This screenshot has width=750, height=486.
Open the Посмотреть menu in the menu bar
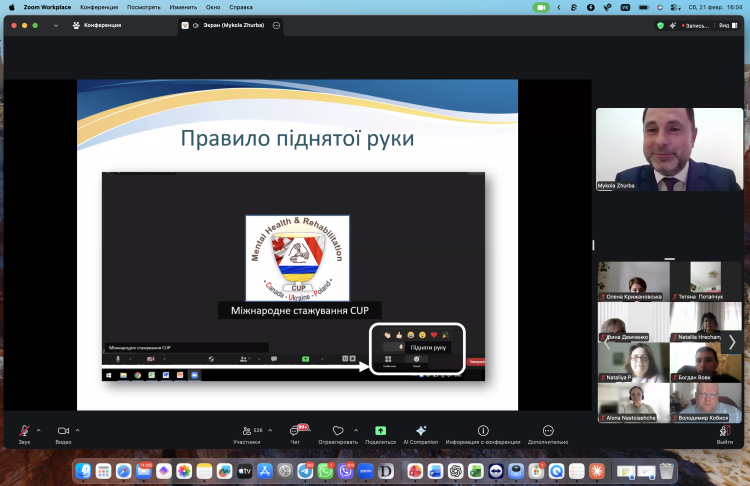click(144, 7)
